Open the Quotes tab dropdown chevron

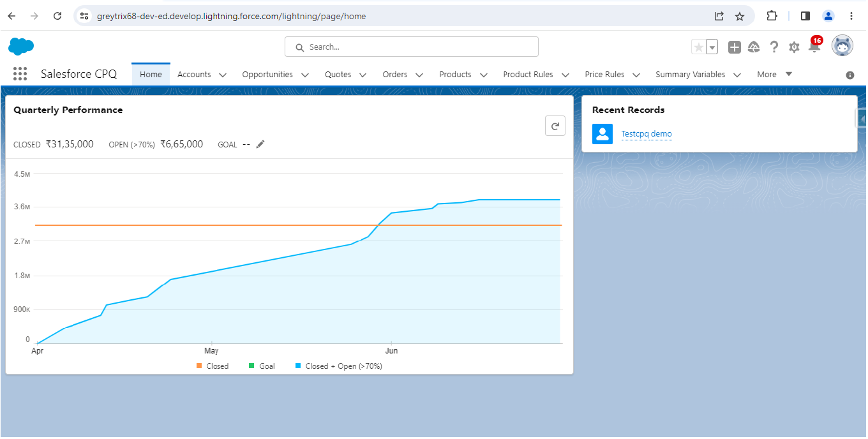tap(363, 75)
